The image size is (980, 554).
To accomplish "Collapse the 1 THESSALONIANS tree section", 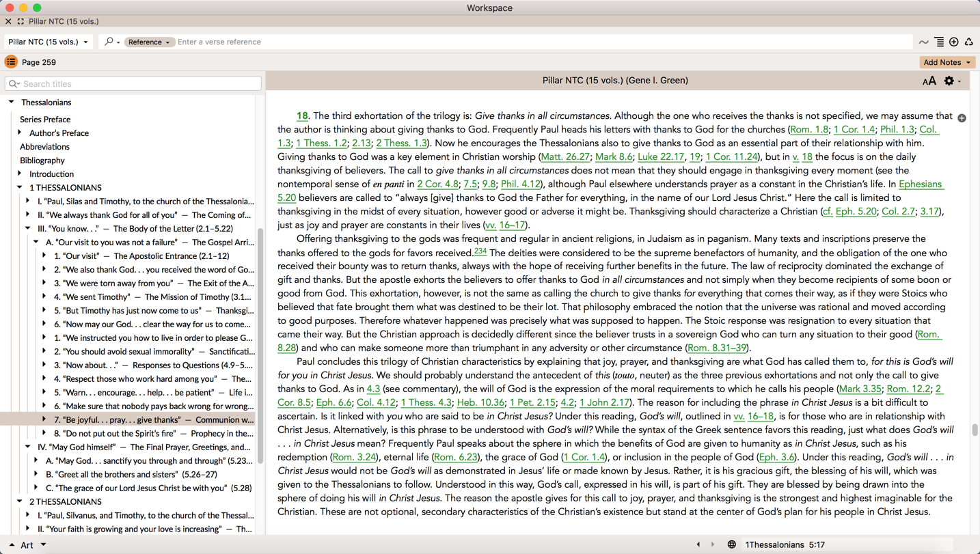I will pyautogui.click(x=20, y=187).
